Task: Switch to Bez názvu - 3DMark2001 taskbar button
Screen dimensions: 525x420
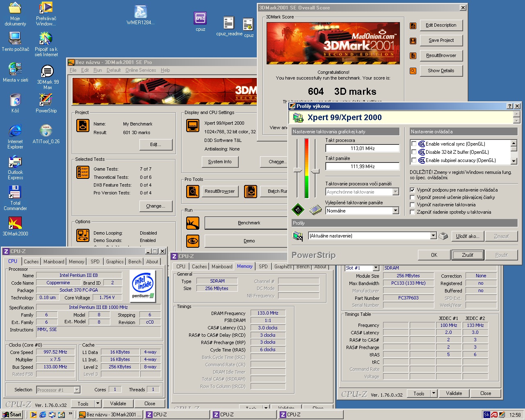Action: point(111,415)
